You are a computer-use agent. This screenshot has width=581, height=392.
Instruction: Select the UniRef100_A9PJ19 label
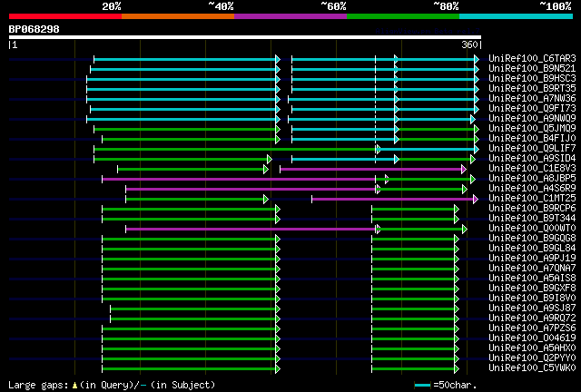pos(532,259)
